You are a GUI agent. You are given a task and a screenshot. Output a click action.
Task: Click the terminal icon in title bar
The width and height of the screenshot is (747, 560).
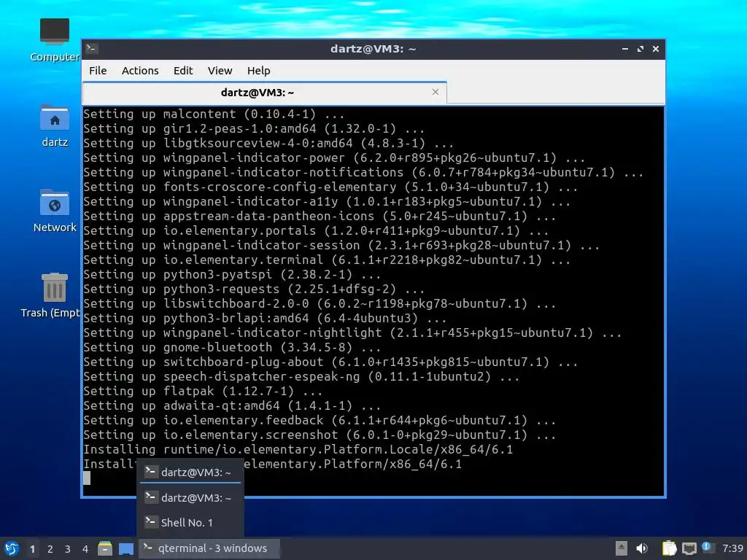[92, 48]
